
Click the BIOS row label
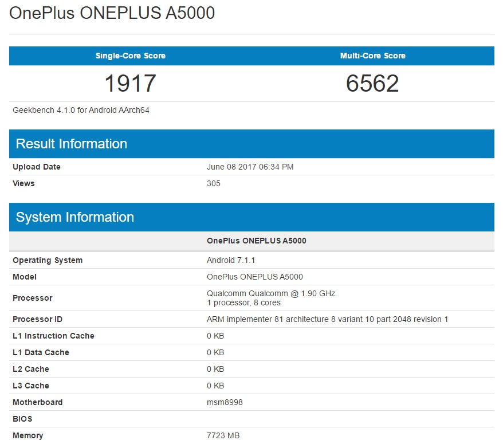pos(22,419)
